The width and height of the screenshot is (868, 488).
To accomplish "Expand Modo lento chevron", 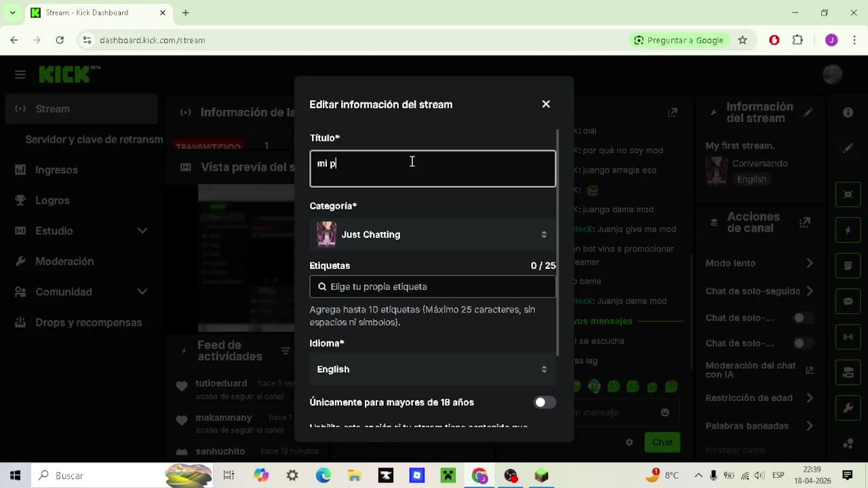I will pyautogui.click(x=810, y=264).
